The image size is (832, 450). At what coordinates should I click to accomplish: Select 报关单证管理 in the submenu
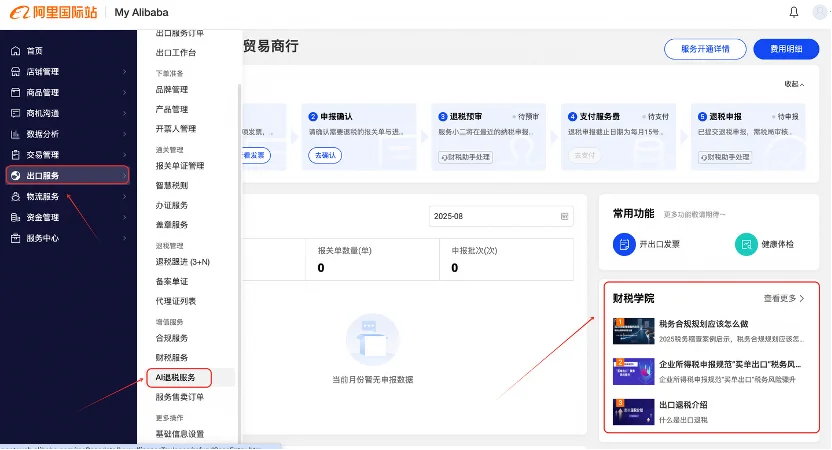[180, 166]
